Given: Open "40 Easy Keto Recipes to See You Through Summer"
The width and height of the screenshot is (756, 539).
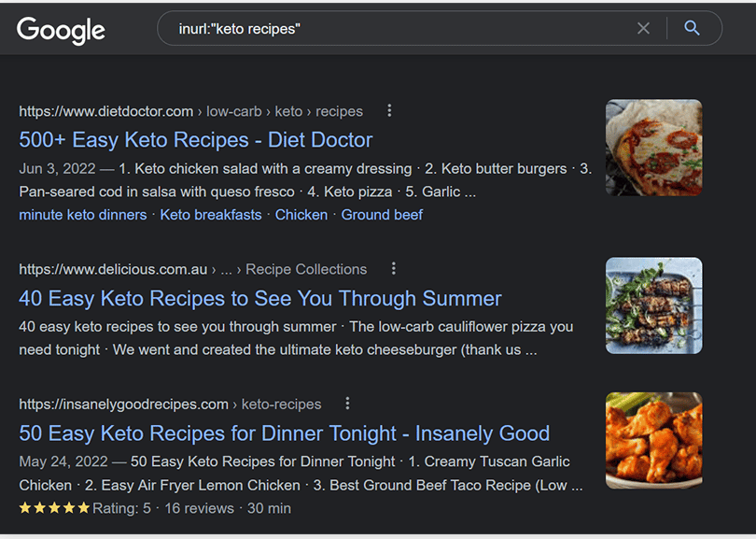Looking at the screenshot, I should click(260, 298).
